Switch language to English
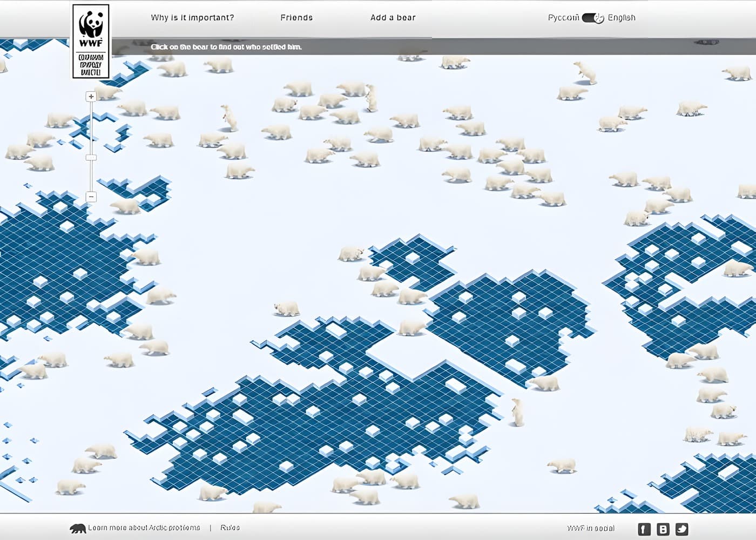 pyautogui.click(x=622, y=18)
